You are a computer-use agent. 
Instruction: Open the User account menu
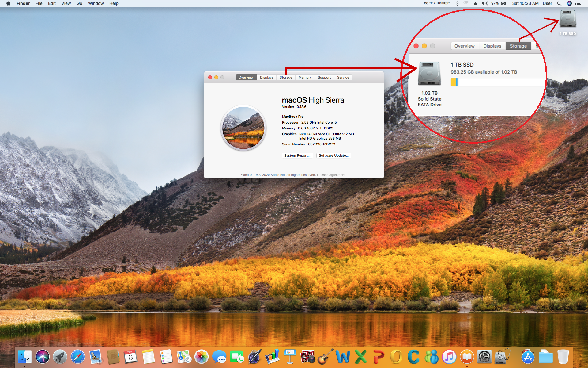(547, 3)
